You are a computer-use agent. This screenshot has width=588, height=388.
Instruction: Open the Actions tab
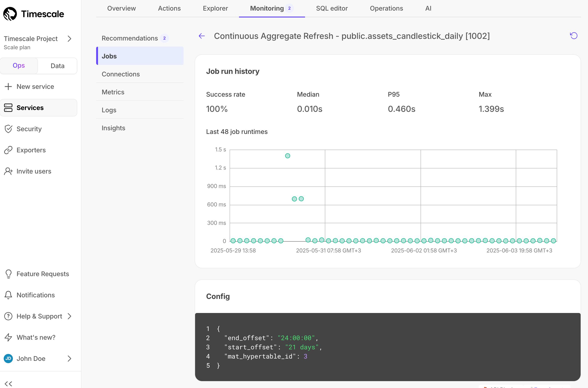[169, 9]
